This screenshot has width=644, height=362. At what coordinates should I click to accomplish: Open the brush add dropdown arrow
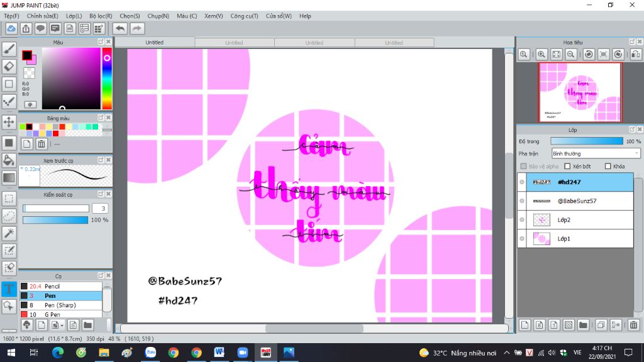tap(62, 326)
